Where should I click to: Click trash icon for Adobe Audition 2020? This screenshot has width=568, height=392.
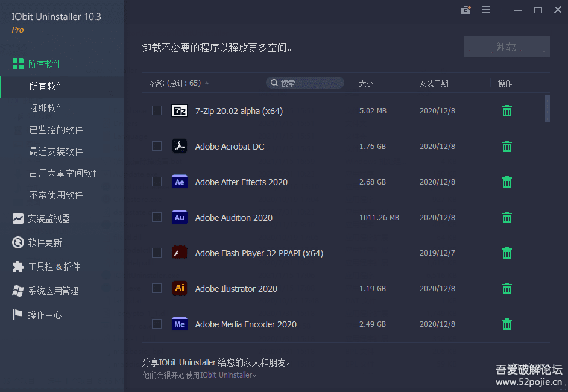click(x=507, y=218)
